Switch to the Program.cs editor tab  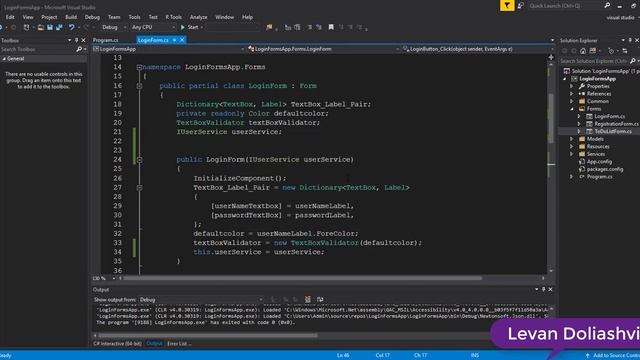pyautogui.click(x=105, y=40)
